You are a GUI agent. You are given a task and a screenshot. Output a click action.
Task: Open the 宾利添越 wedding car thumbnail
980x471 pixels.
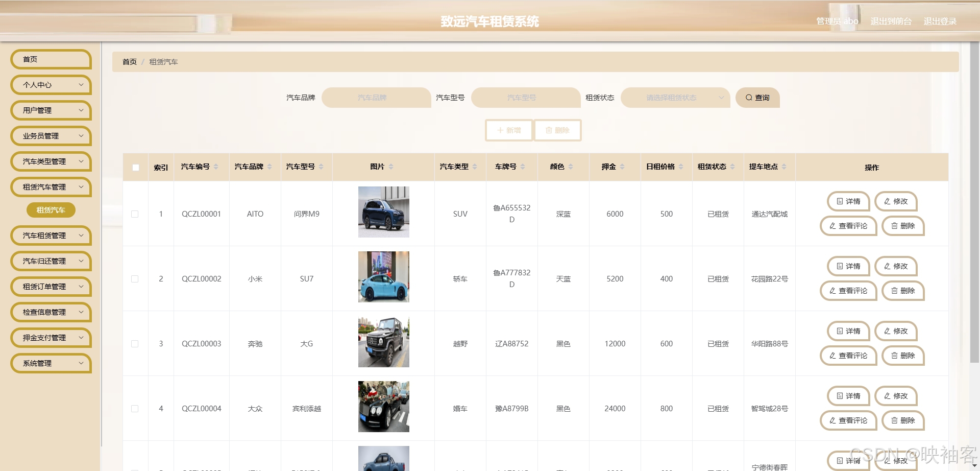[384, 407]
